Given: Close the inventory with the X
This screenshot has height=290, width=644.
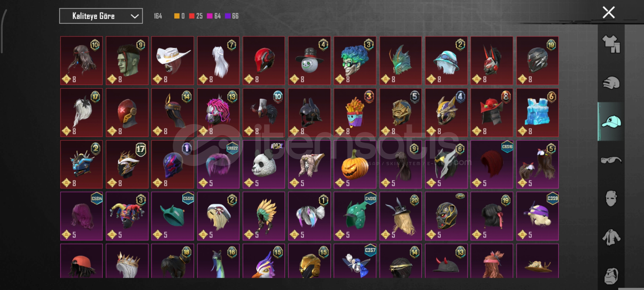Looking at the screenshot, I should tap(609, 13).
